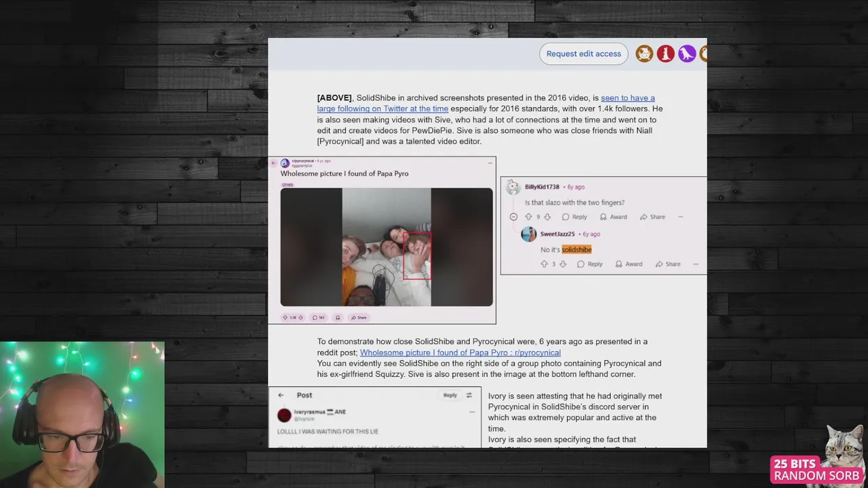868x488 pixels.
Task: Upvote the Papa Pyro post with 5.1K votes
Action: pos(286,317)
